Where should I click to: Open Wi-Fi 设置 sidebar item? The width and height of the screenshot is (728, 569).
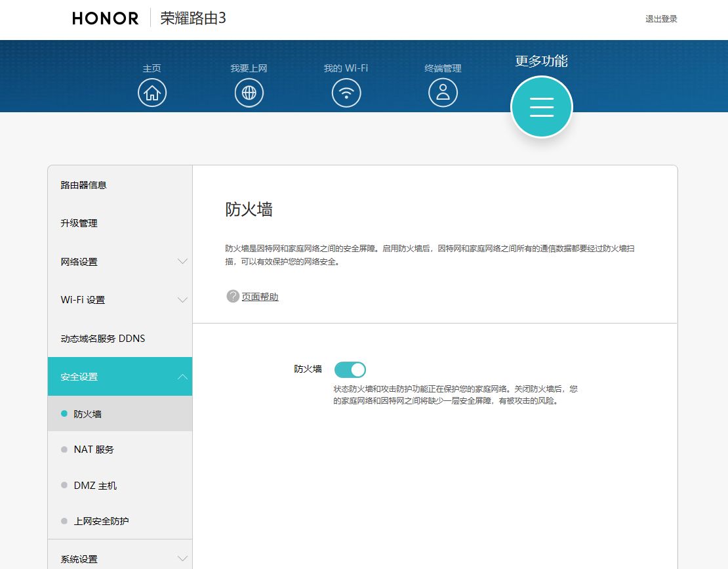[x=120, y=300]
